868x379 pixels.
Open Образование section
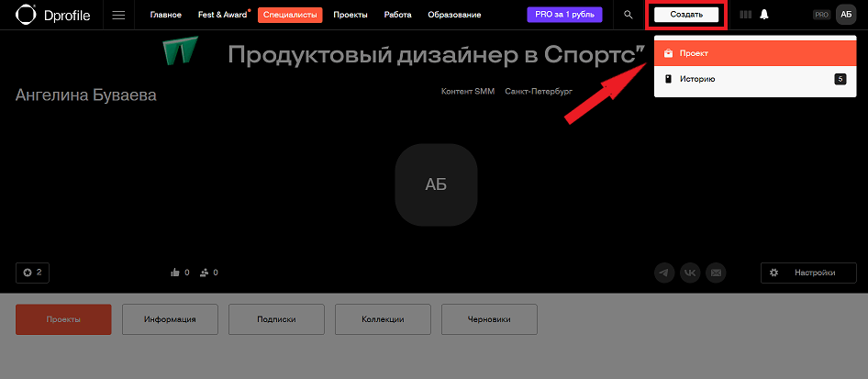pyautogui.click(x=454, y=15)
